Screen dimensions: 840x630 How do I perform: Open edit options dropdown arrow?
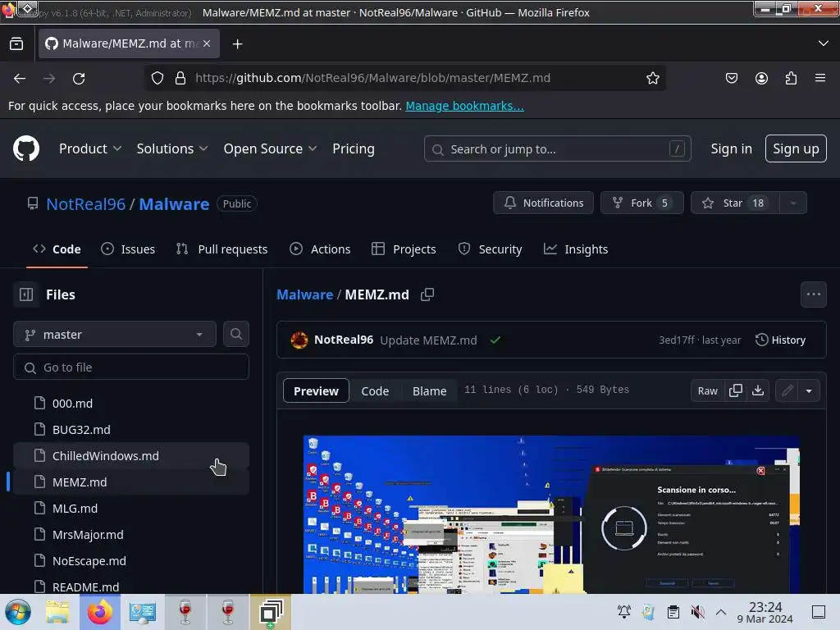809,391
